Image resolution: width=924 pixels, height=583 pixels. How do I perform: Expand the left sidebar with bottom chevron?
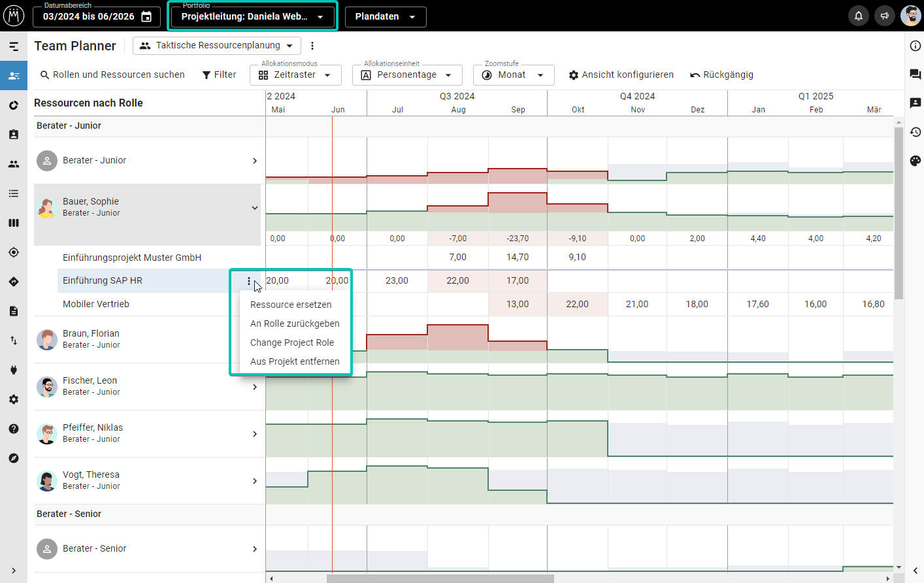click(14, 571)
